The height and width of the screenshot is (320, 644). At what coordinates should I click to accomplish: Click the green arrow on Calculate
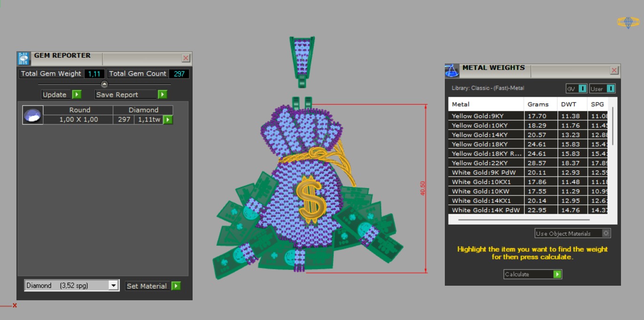pyautogui.click(x=557, y=274)
